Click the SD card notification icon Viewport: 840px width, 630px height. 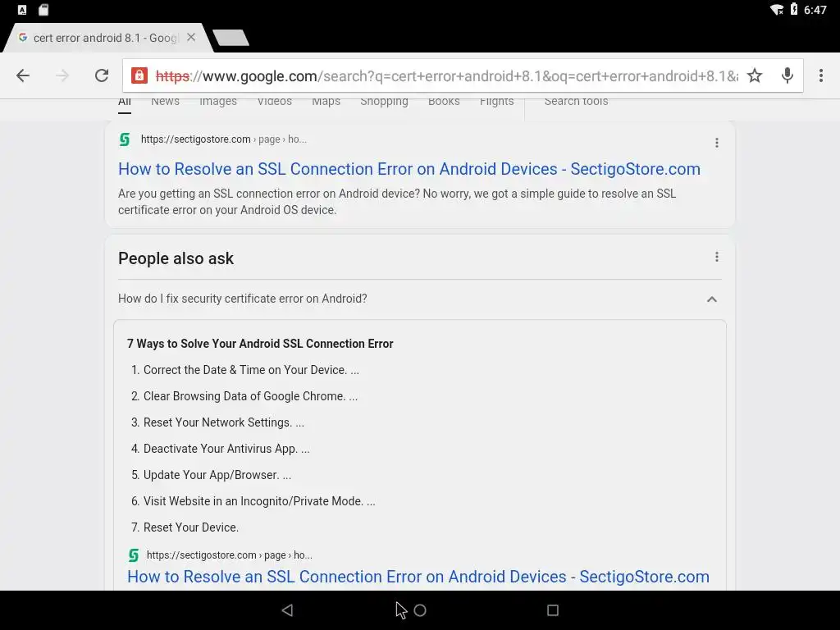(x=44, y=10)
